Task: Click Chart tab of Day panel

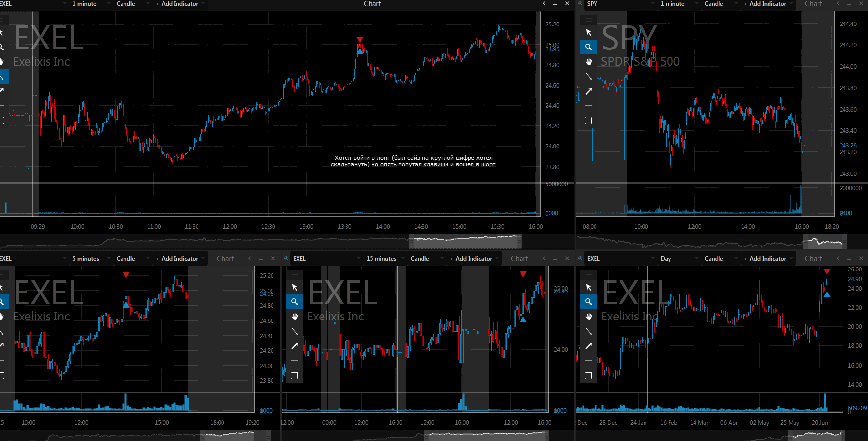Action: 813,259
